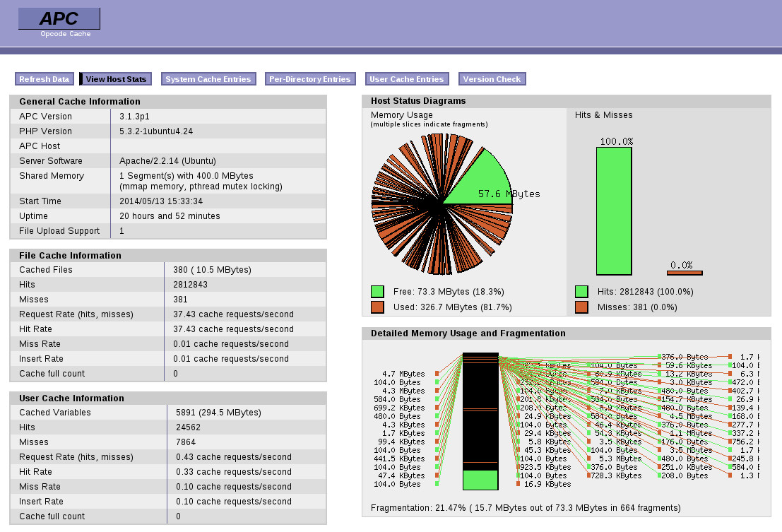Click the 4.7 MBytes fragment label
Viewport: 782px width, 532px height.
(x=403, y=374)
